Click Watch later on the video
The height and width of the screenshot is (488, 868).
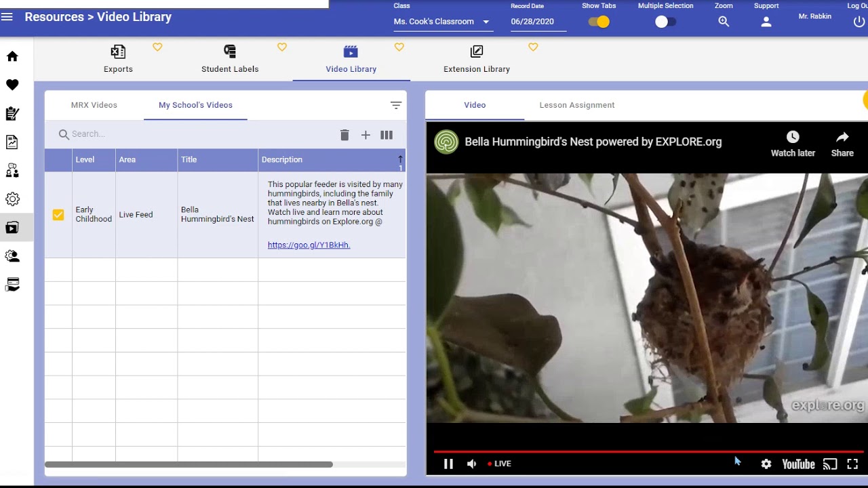(793, 144)
